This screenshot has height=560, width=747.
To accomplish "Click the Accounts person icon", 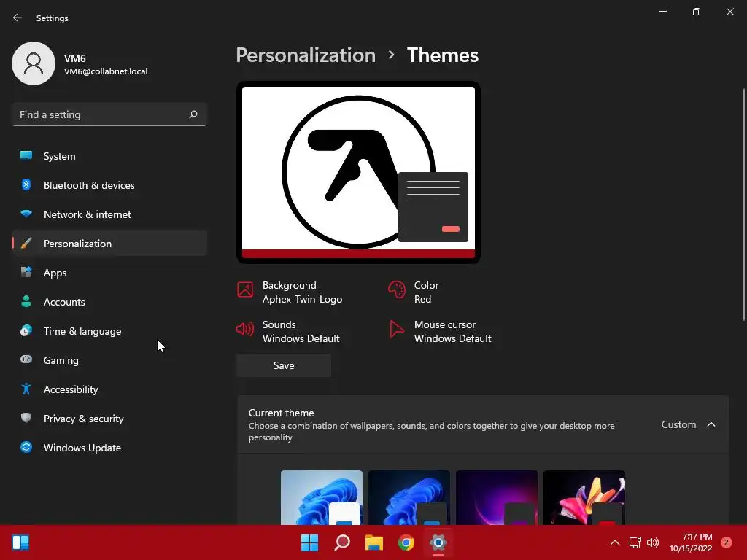I will [26, 301].
